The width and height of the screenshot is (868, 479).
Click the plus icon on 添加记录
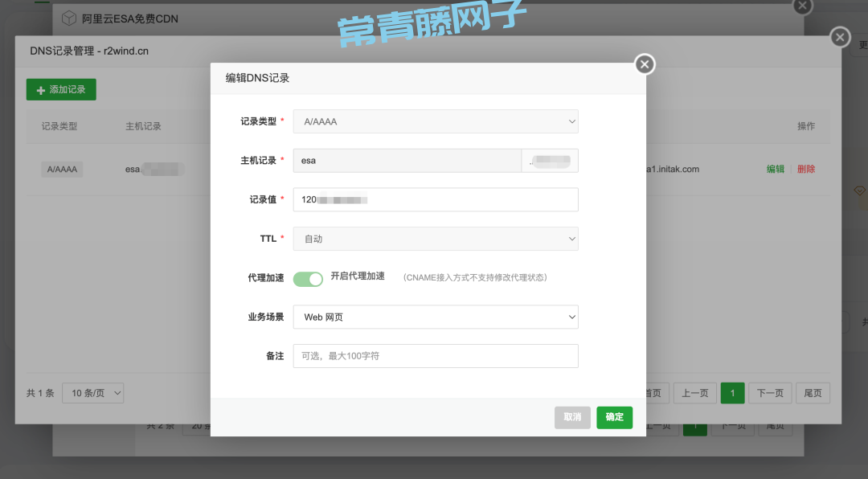click(x=40, y=90)
